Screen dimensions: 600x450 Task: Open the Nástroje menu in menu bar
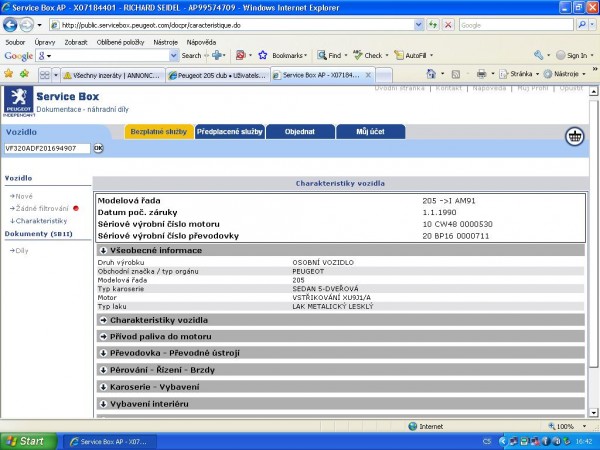pyautogui.click(x=165, y=42)
